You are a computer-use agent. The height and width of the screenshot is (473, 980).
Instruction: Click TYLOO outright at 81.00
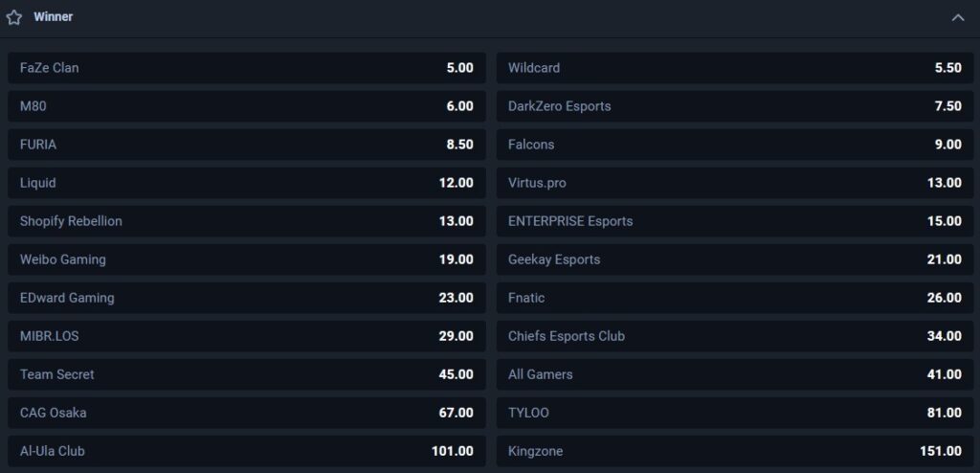point(735,413)
